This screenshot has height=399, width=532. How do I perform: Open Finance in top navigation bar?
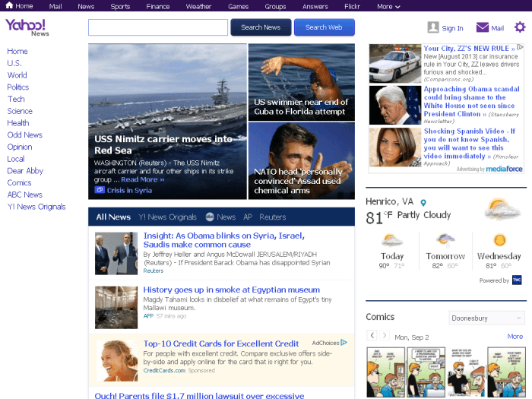point(158,6)
